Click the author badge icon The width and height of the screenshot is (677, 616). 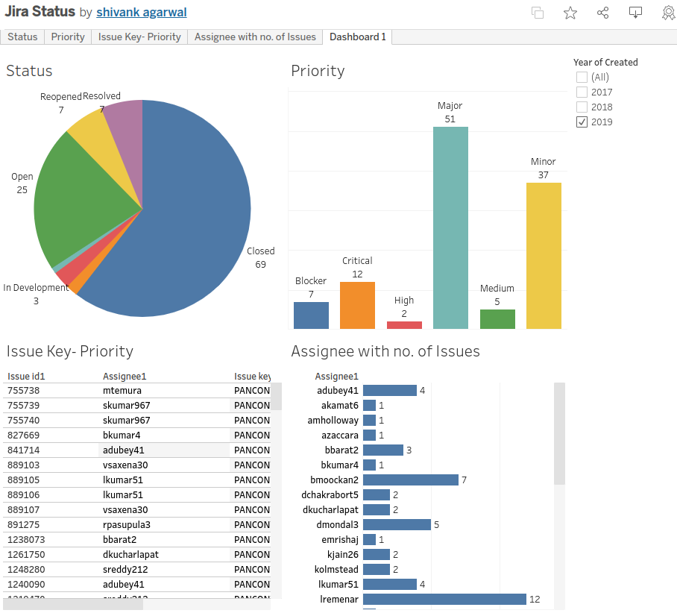click(667, 13)
